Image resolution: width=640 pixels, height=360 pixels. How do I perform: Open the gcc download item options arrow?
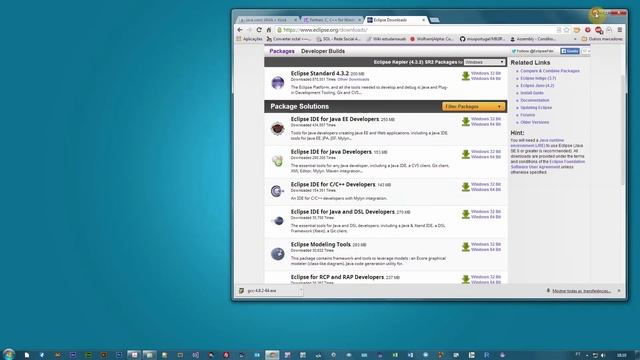click(301, 291)
